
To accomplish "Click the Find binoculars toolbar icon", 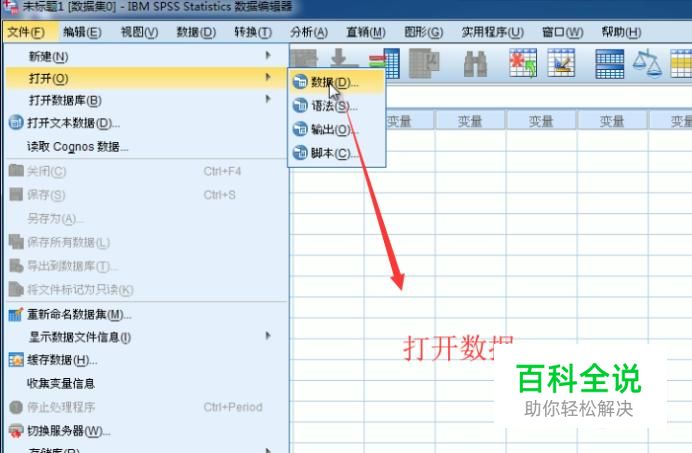I will click(x=475, y=64).
